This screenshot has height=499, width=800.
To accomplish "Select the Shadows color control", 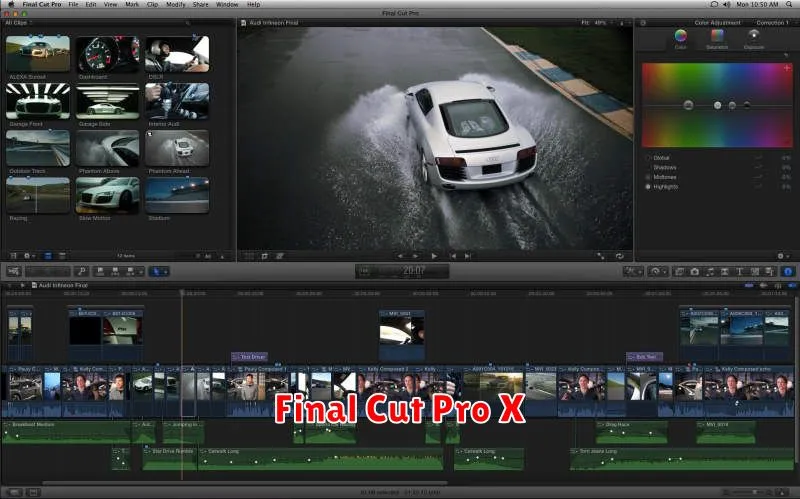I will point(664,167).
